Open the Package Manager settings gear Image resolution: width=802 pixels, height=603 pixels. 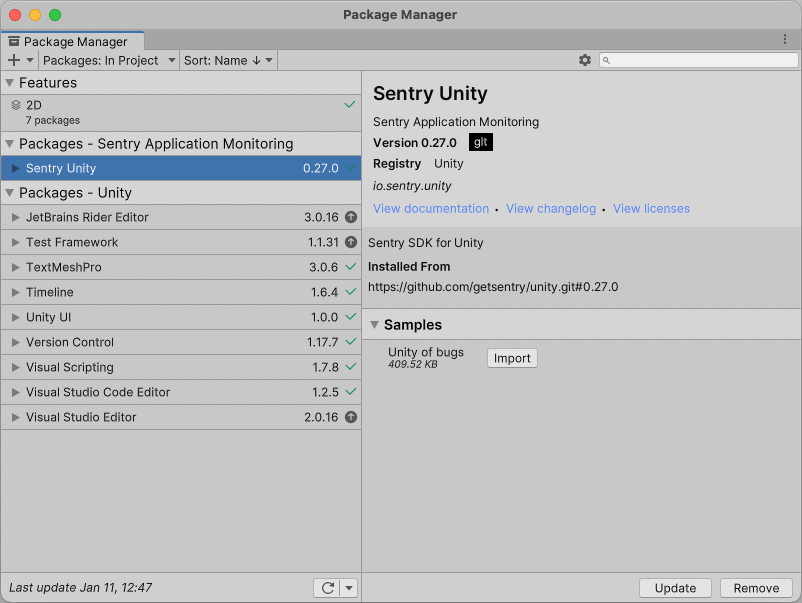pos(585,60)
